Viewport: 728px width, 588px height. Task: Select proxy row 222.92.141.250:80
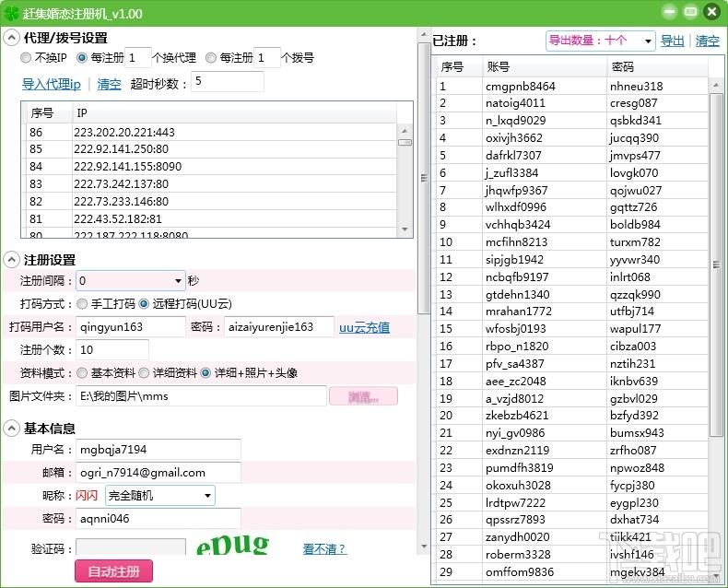211,149
